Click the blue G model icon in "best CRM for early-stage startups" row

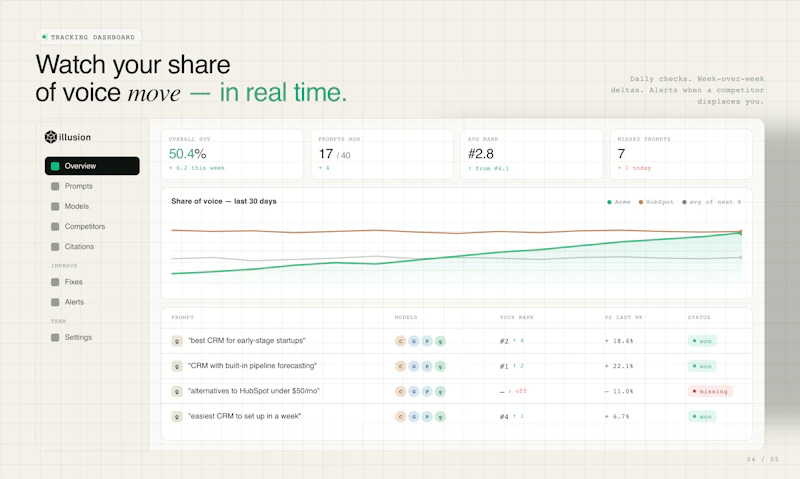point(414,341)
